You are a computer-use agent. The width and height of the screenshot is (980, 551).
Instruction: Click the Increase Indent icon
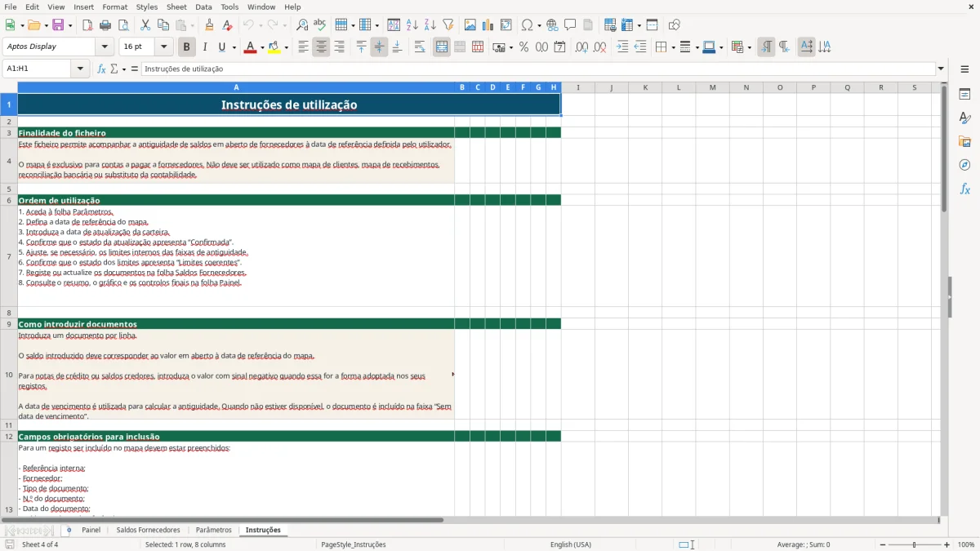pyautogui.click(x=622, y=47)
